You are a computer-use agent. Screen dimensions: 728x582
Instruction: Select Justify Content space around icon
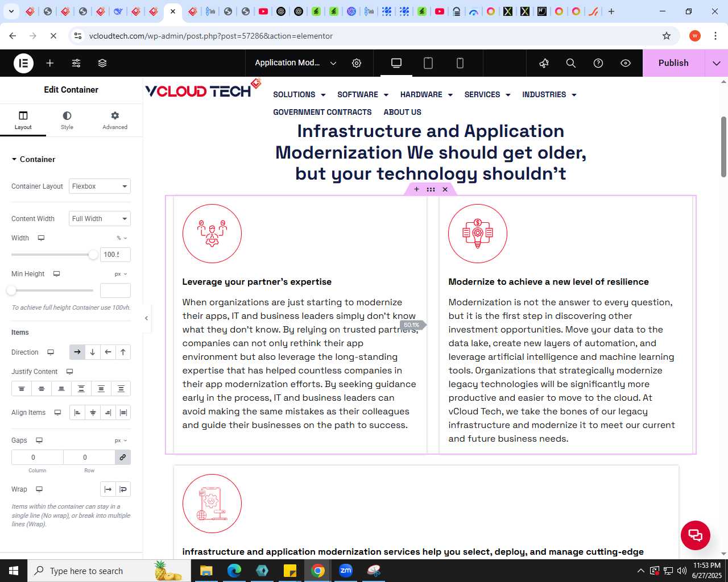coord(101,389)
